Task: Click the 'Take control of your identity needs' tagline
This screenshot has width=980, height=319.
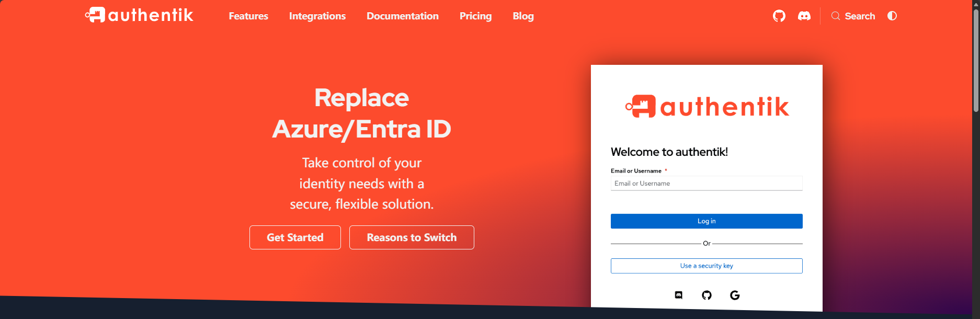Action: [x=362, y=183]
